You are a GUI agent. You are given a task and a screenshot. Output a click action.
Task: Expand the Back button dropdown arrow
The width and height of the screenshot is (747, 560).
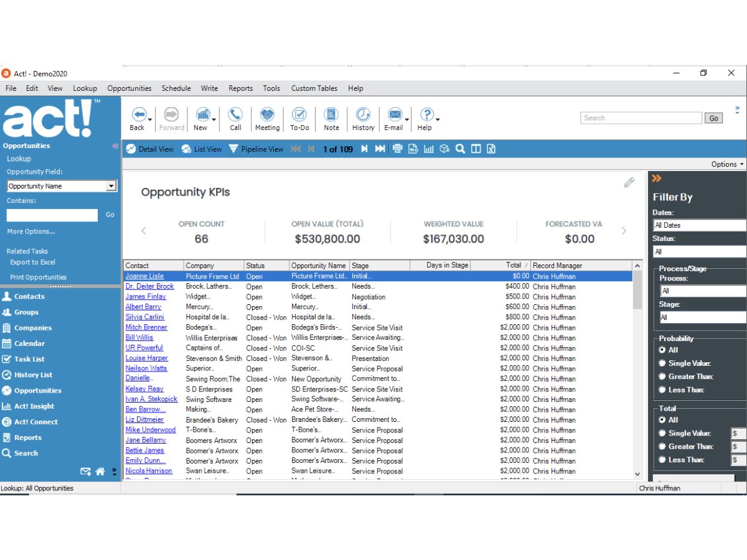[x=150, y=119]
